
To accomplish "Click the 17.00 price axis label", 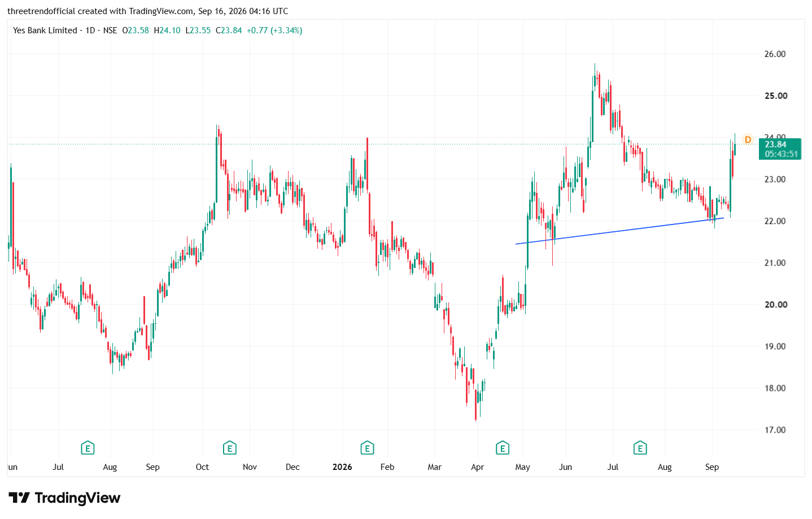I will pos(775,430).
